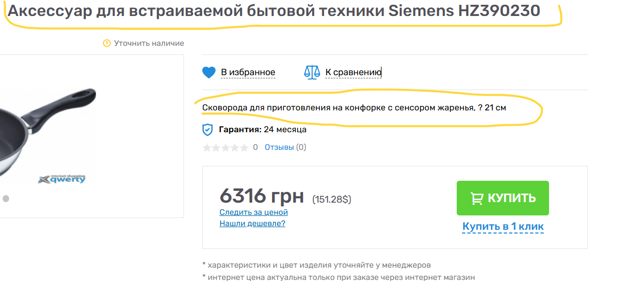The height and width of the screenshot is (281, 644).
Task: Open the "Отзывы" reviews link
Action: [x=279, y=147]
